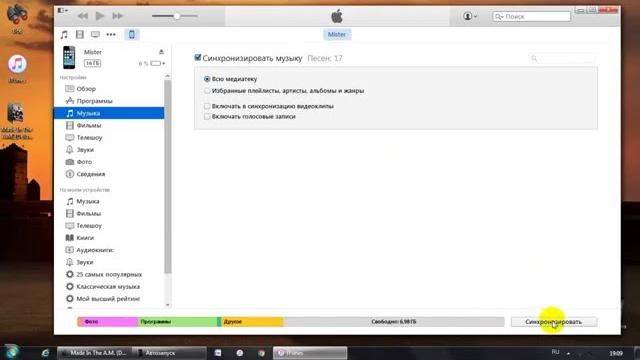This screenshot has height=360, width=640.
Task: Switch to the TV shows library icon
Action: (x=95, y=35)
